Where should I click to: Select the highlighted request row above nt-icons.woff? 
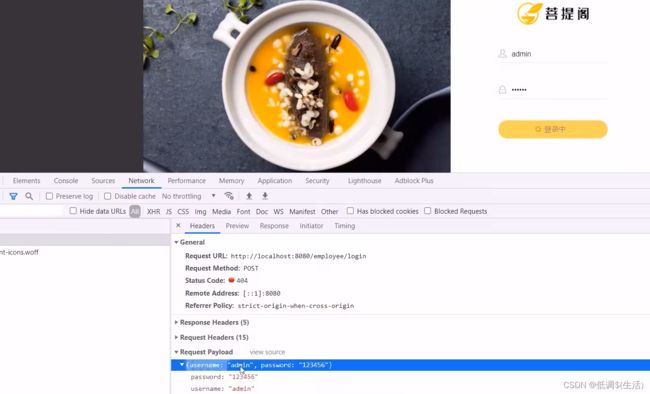(x=85, y=240)
